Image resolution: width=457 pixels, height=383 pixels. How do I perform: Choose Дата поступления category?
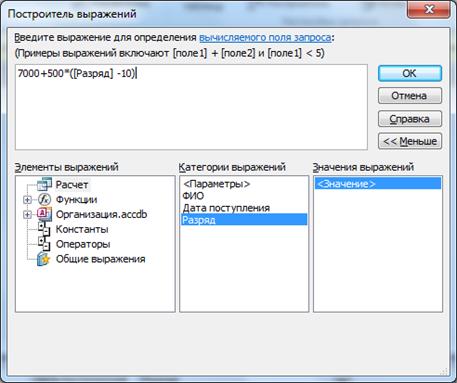point(226,208)
